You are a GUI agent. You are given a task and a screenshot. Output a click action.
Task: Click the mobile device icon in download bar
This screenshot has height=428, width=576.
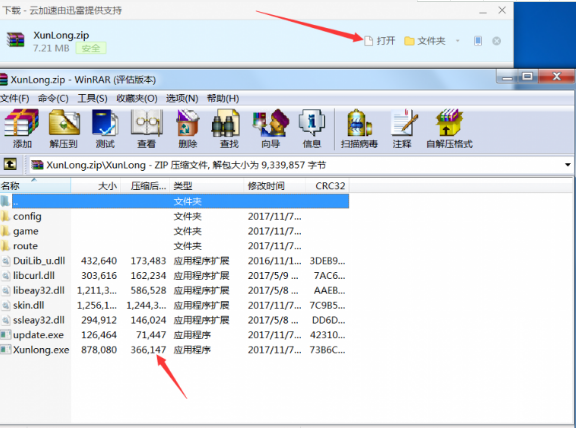[478, 40]
